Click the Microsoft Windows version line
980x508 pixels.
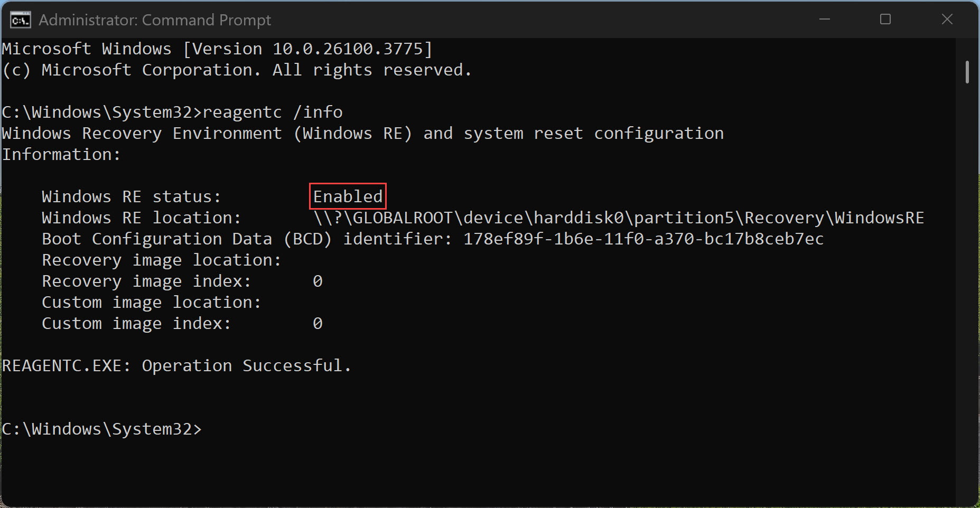217,49
